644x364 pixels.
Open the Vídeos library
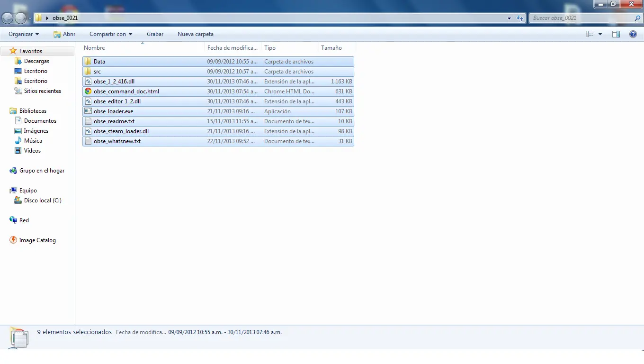coord(32,151)
